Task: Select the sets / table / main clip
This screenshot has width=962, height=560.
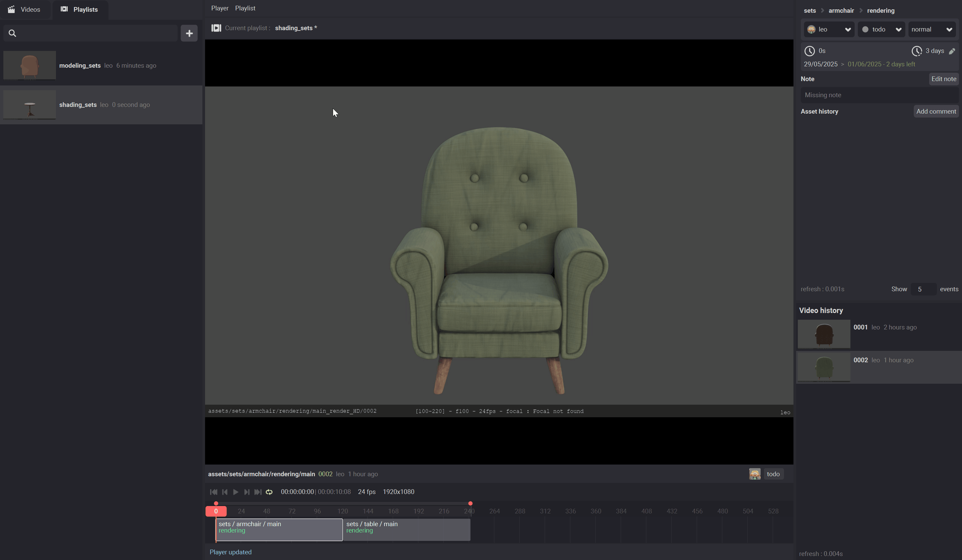Action: 406,530
